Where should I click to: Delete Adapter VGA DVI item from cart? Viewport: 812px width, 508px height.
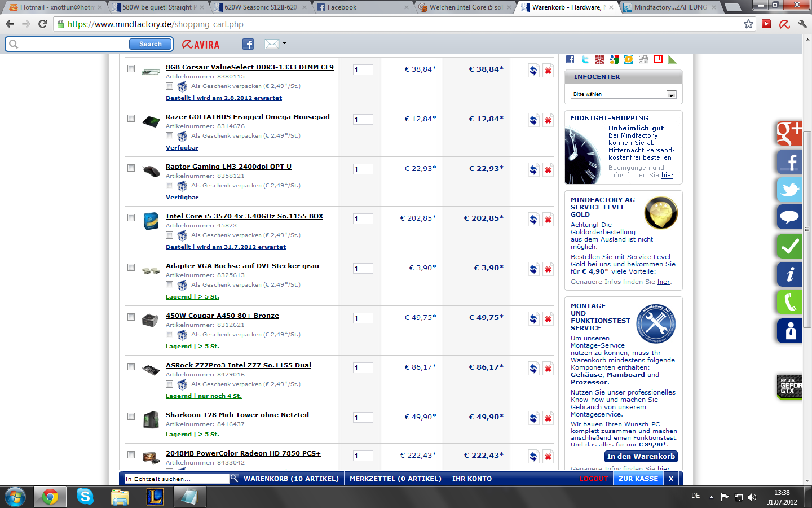pyautogui.click(x=548, y=269)
